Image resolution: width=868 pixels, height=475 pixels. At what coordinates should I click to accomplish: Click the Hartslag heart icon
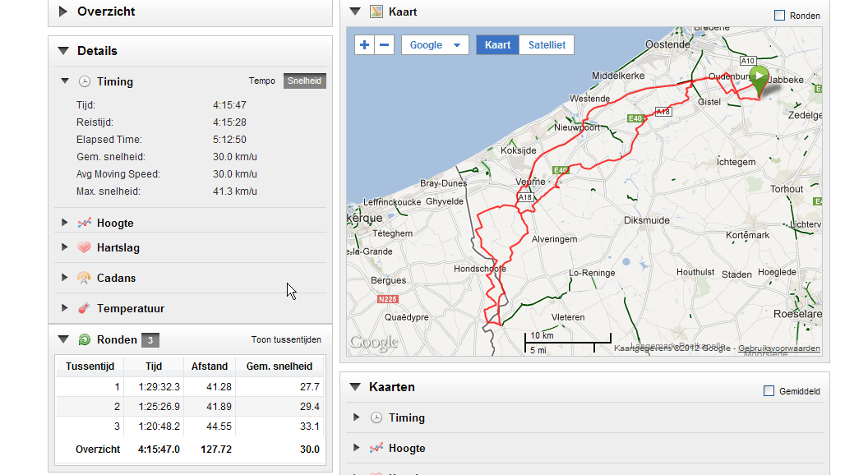[x=84, y=247]
